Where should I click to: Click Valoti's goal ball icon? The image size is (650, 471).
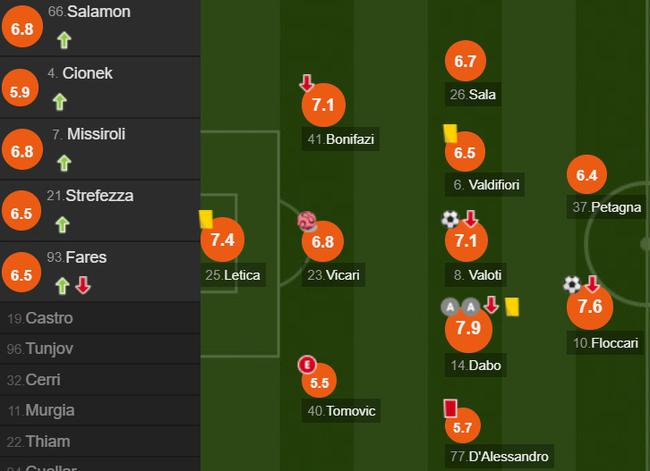click(x=450, y=219)
